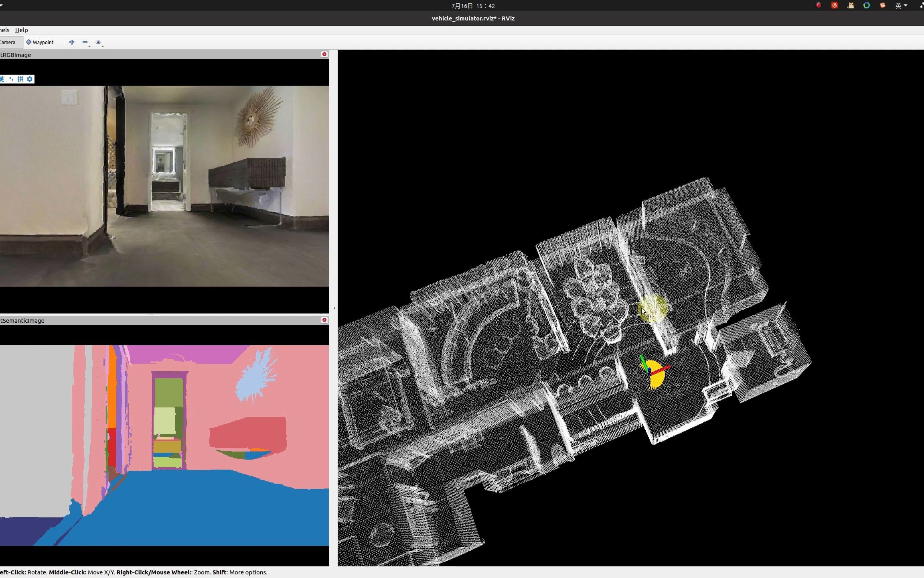Open NetEase Music tray icon

pyautogui.click(x=835, y=6)
